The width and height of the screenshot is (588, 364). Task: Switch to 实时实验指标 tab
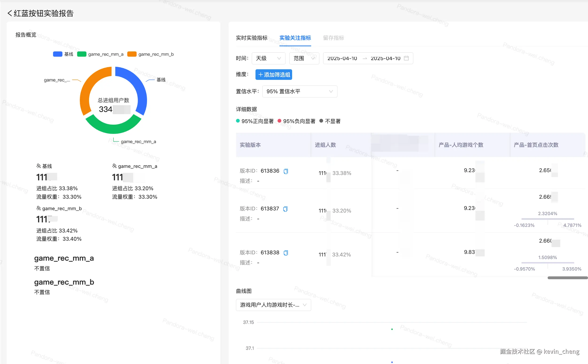(251, 38)
